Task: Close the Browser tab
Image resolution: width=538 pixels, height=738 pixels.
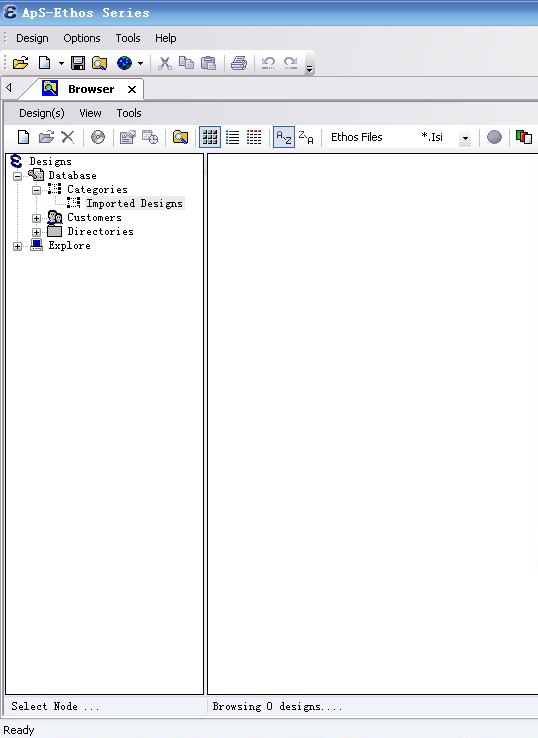Action: pos(132,89)
